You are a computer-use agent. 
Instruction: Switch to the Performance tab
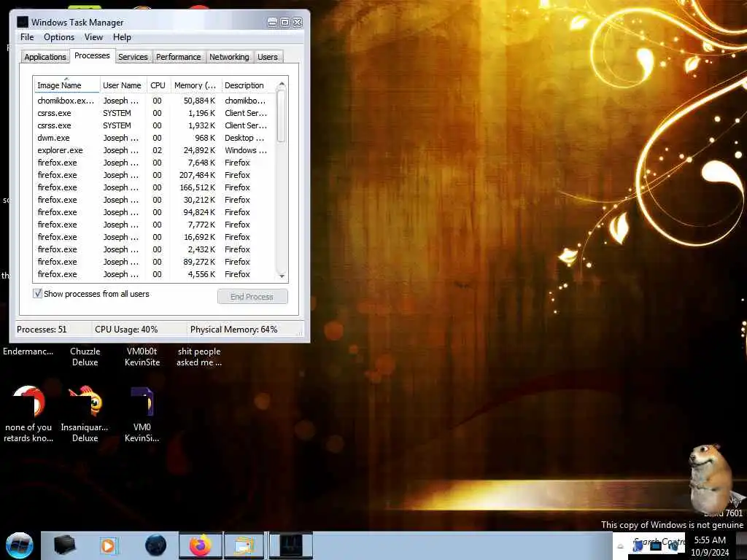click(179, 57)
